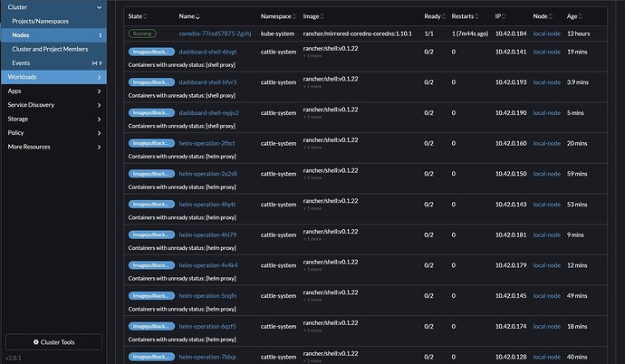Expand the Apps sidebar section

click(x=99, y=91)
